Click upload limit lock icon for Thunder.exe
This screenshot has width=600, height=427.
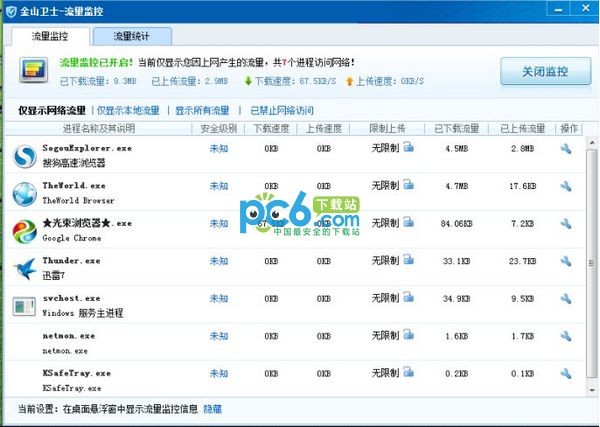(409, 259)
